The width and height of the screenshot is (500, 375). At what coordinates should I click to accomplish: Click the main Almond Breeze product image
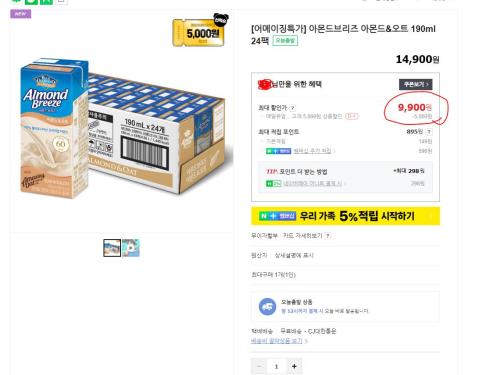pyautogui.click(x=122, y=128)
